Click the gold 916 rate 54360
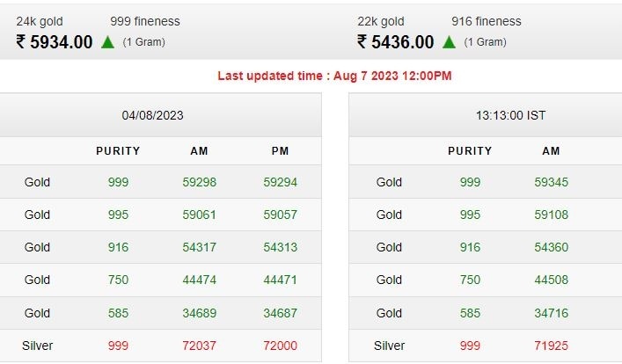Viewport: 622px width, 364px height. click(551, 247)
